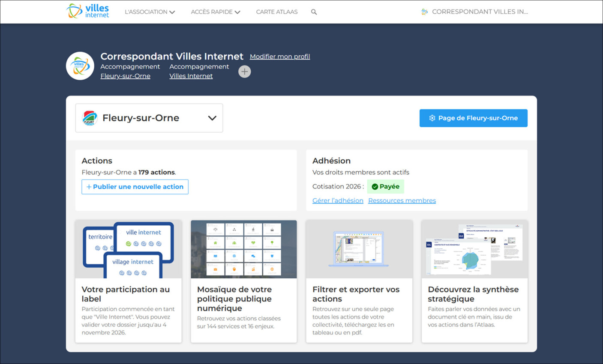The height and width of the screenshot is (364, 603).
Task: Open the search magnifier icon
Action: (x=314, y=12)
